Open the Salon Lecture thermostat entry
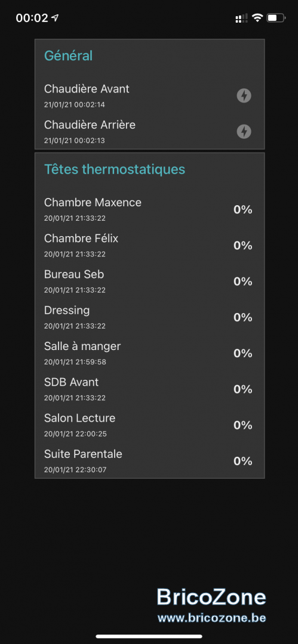Image resolution: width=298 pixels, height=644 pixels. (x=149, y=425)
